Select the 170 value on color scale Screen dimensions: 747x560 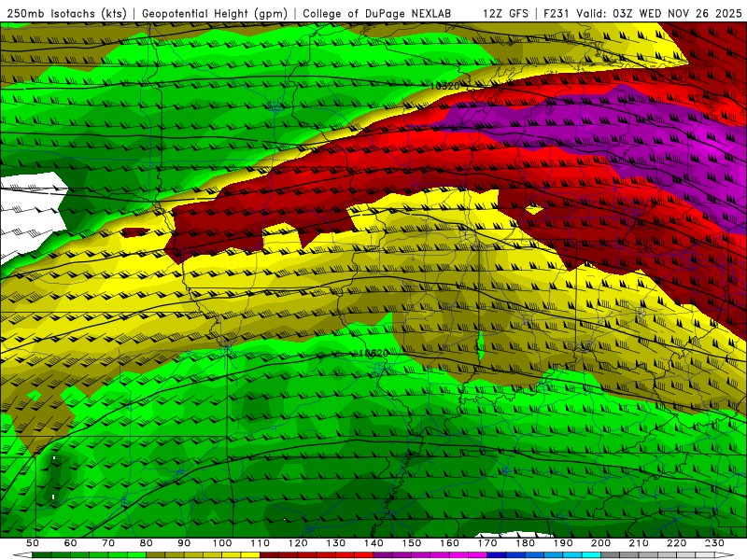click(487, 543)
